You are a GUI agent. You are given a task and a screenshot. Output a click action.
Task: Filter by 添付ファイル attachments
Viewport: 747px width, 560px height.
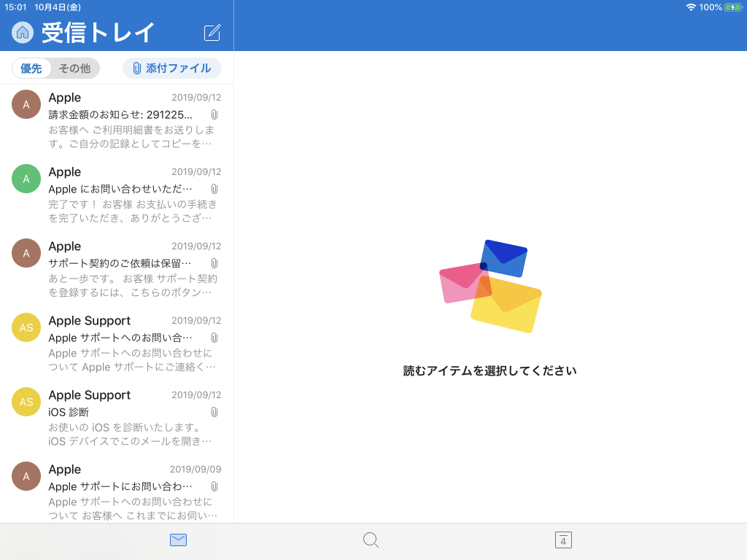172,68
